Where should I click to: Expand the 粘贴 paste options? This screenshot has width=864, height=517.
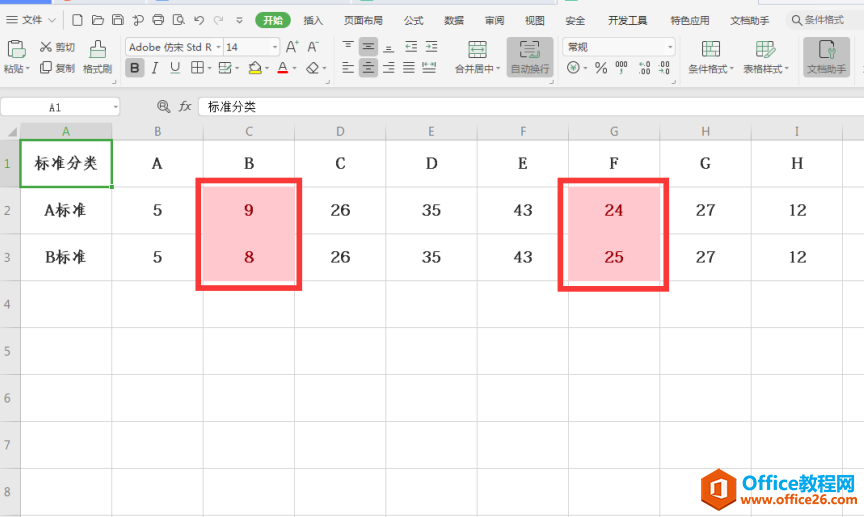pyautogui.click(x=17, y=69)
